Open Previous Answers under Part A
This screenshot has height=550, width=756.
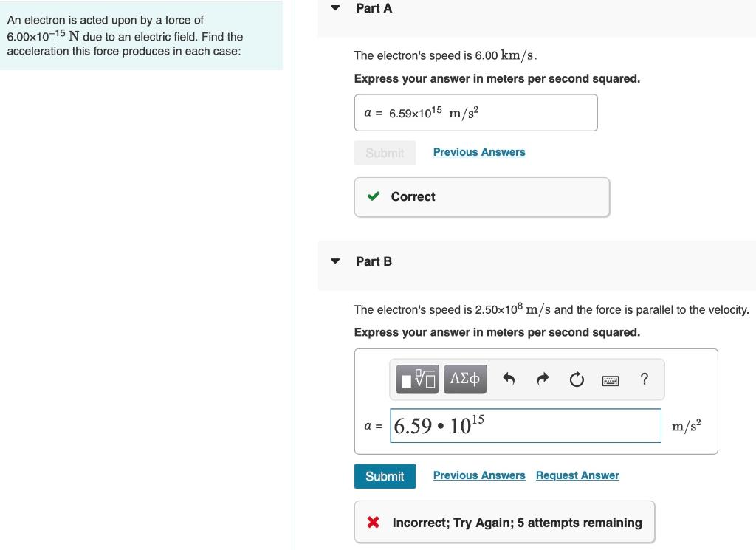(478, 152)
